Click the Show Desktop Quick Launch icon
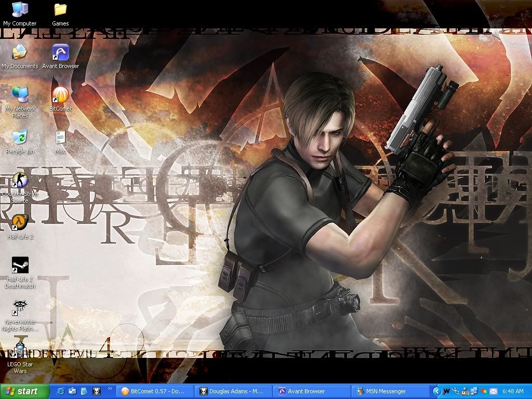This screenshot has width=532, height=399. [x=84, y=391]
